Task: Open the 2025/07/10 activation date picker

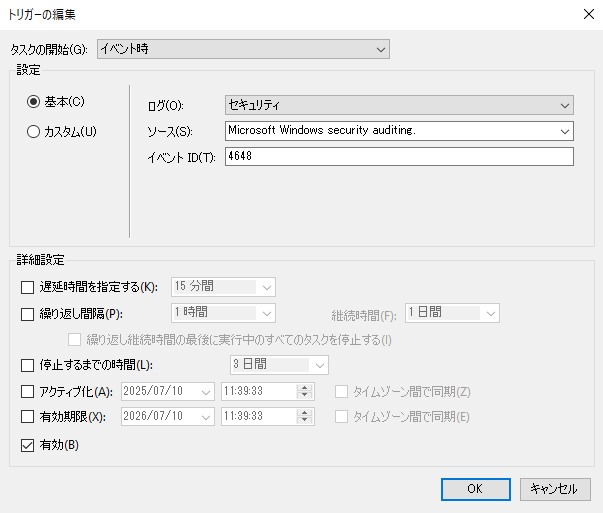Action: click(168, 392)
